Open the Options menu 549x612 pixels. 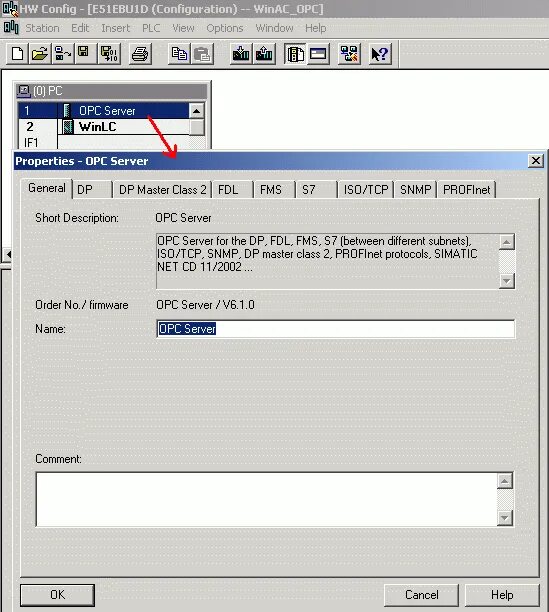[225, 28]
